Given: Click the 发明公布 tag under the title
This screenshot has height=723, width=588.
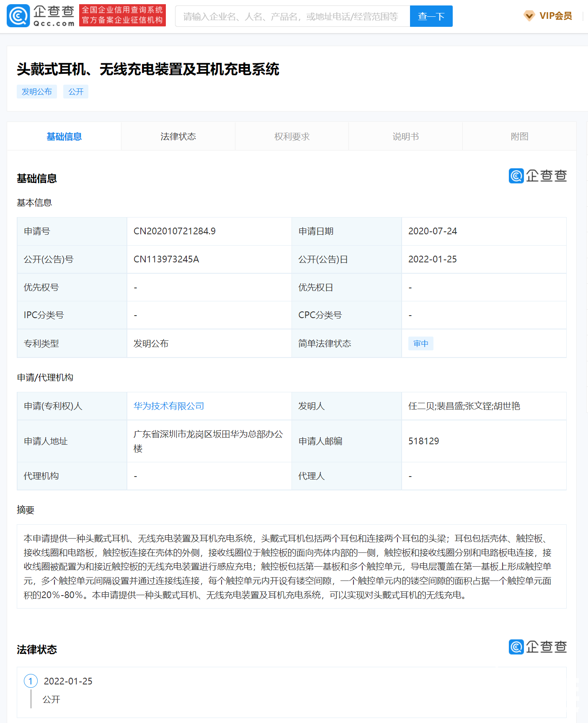Looking at the screenshot, I should pyautogui.click(x=37, y=92).
